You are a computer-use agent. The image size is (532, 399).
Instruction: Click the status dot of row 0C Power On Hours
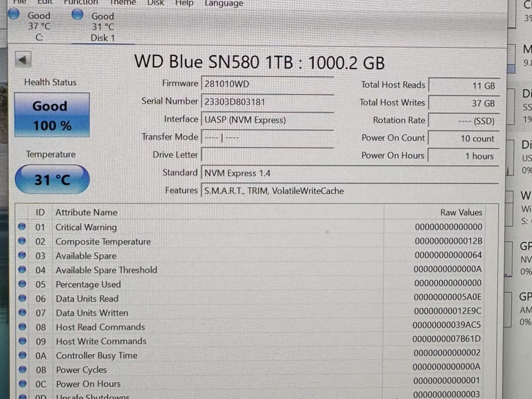[23, 383]
